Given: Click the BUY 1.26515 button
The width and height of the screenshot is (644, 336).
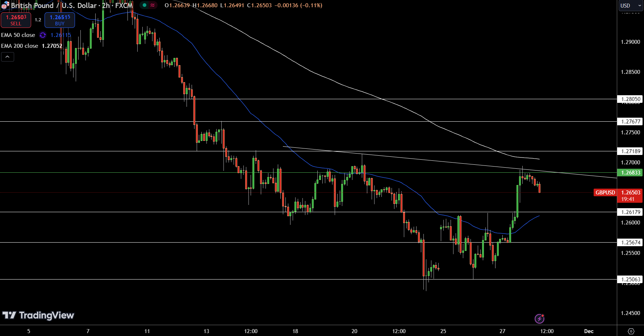Looking at the screenshot, I should click(60, 20).
